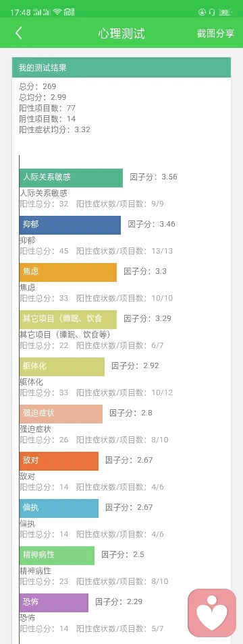Tap the battery indicator icon
This screenshot has height=644, width=243.
click(225, 12)
